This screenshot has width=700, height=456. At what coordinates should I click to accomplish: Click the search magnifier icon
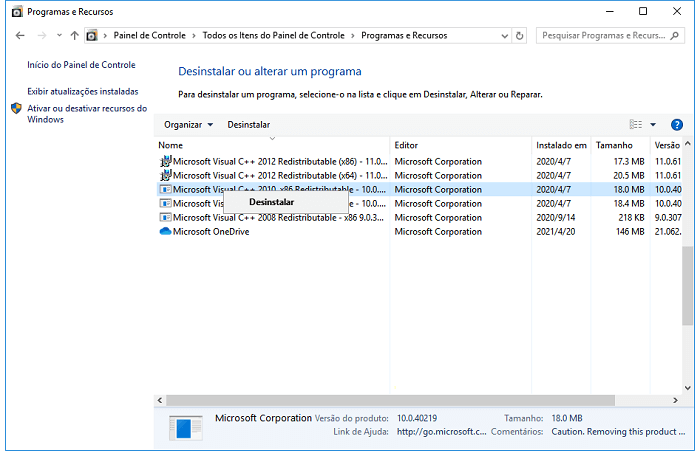675,35
